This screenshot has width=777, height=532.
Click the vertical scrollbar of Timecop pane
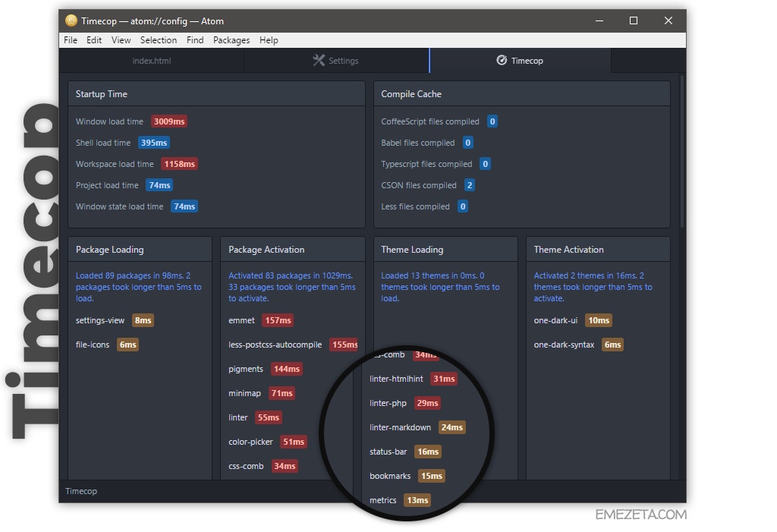coord(682,151)
